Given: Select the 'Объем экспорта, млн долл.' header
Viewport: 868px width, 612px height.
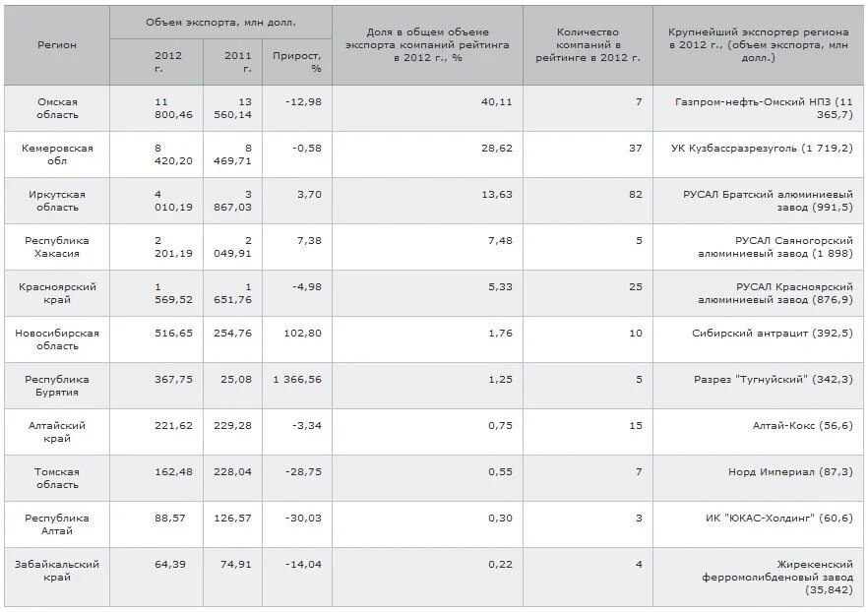Looking at the screenshot, I should pyautogui.click(x=220, y=23).
